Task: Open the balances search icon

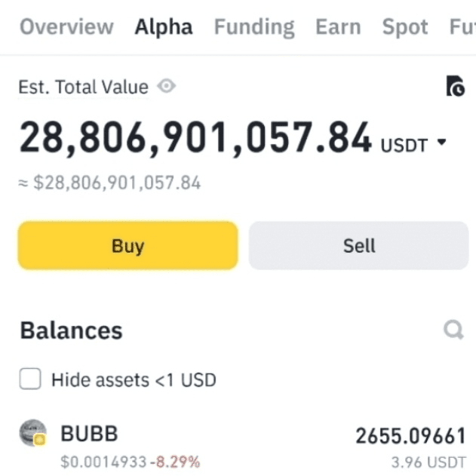Action: pyautogui.click(x=453, y=330)
